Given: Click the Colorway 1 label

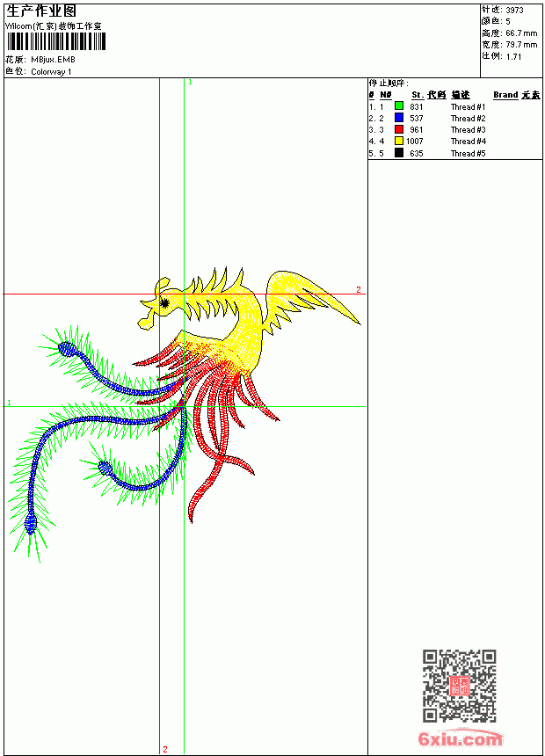Looking at the screenshot, I should click(x=51, y=72).
